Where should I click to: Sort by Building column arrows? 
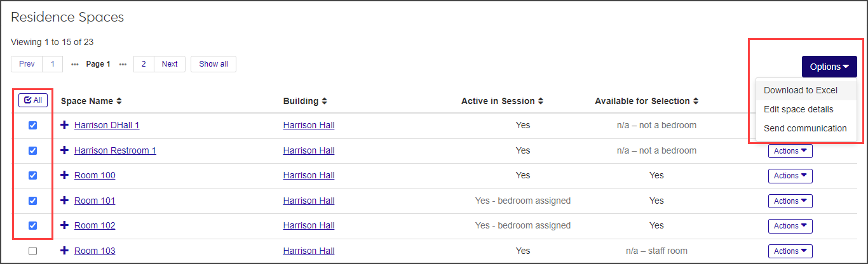324,101
